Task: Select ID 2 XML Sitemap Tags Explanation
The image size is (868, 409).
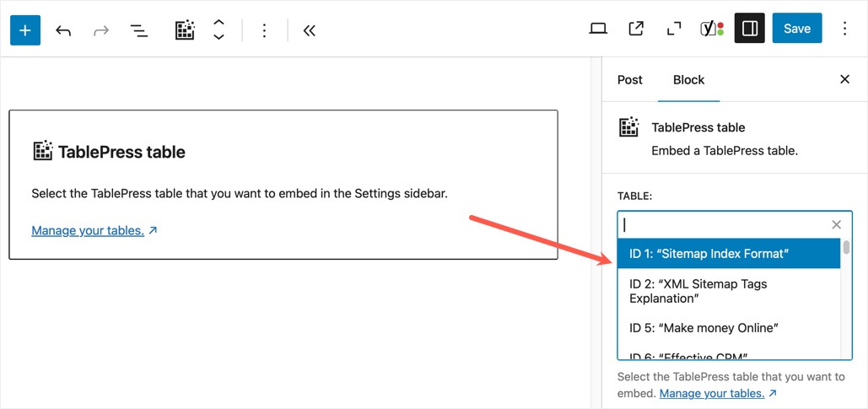Action: 729,291
